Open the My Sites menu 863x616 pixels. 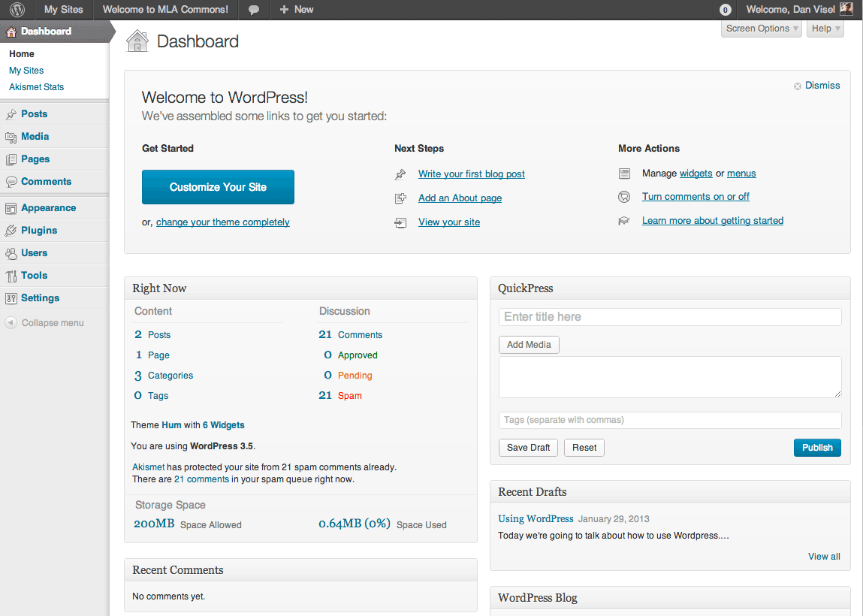coord(63,10)
